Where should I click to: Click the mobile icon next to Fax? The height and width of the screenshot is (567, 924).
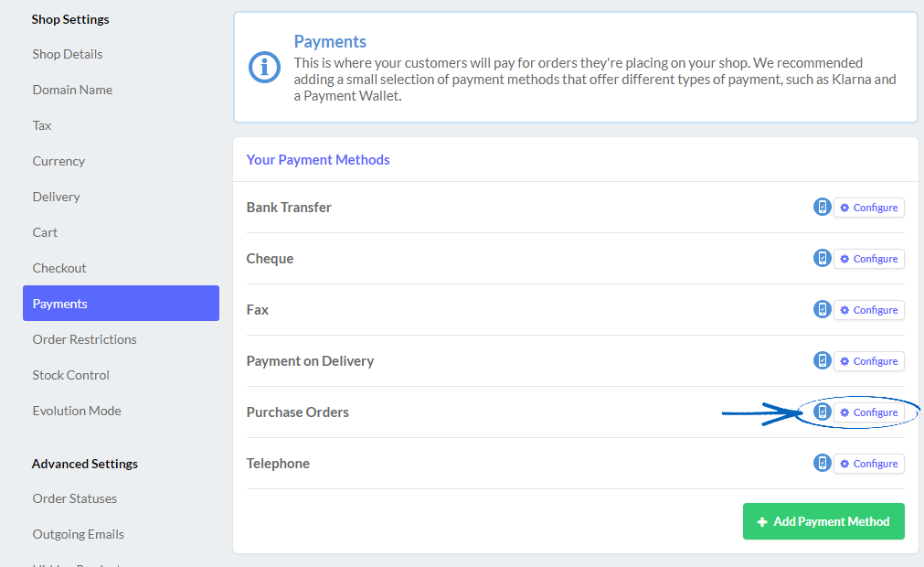point(822,309)
